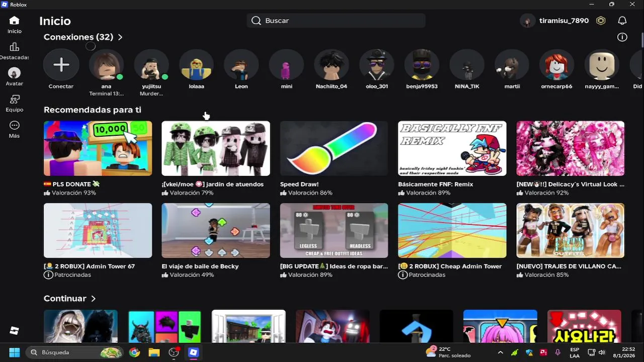The image size is (644, 362).
Task: Open the Robux icon in header
Action: 601,21
